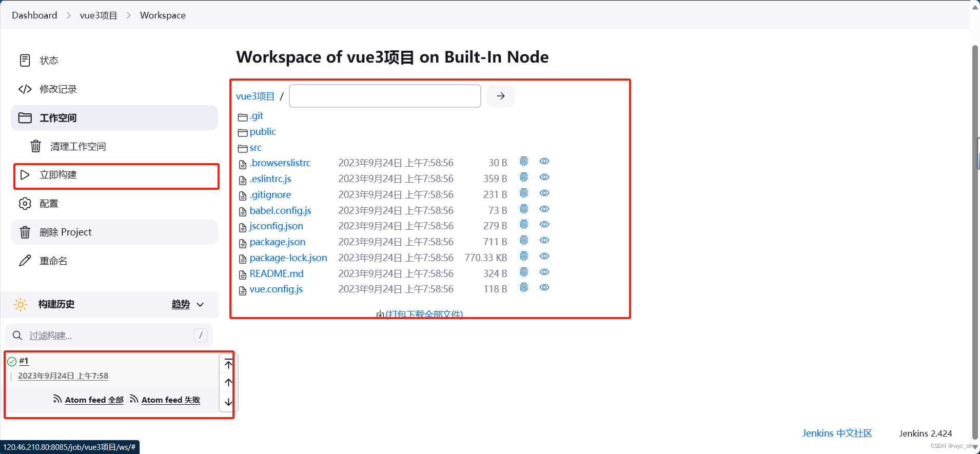
Task: Open fingerprint for vue.config.js file
Action: (x=523, y=288)
